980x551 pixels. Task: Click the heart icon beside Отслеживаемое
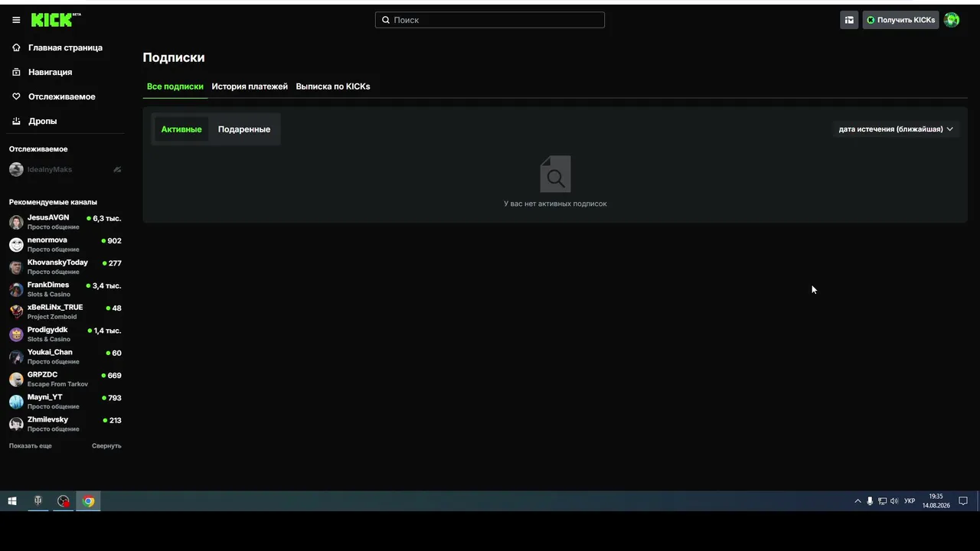(x=16, y=96)
